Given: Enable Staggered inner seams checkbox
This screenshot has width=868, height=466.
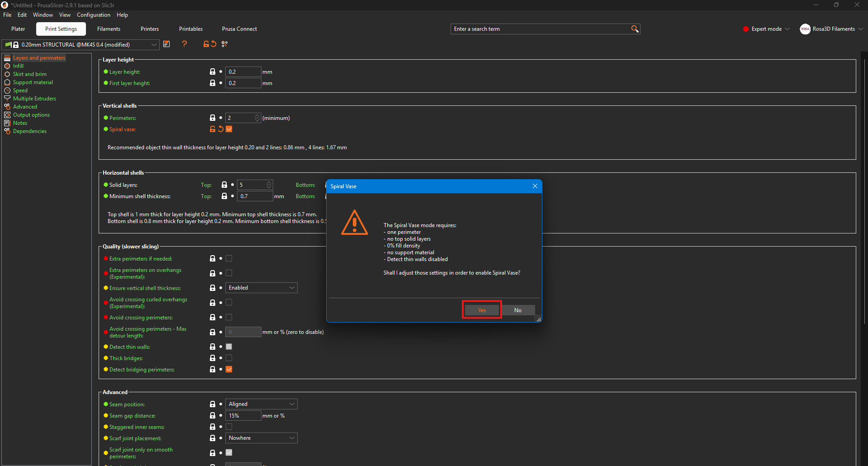Looking at the screenshot, I should pos(229,427).
